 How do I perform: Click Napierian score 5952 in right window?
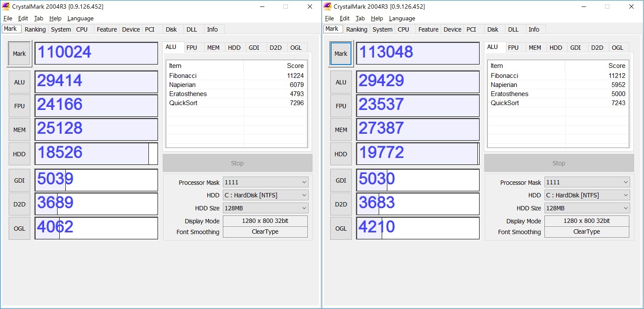[x=618, y=85]
